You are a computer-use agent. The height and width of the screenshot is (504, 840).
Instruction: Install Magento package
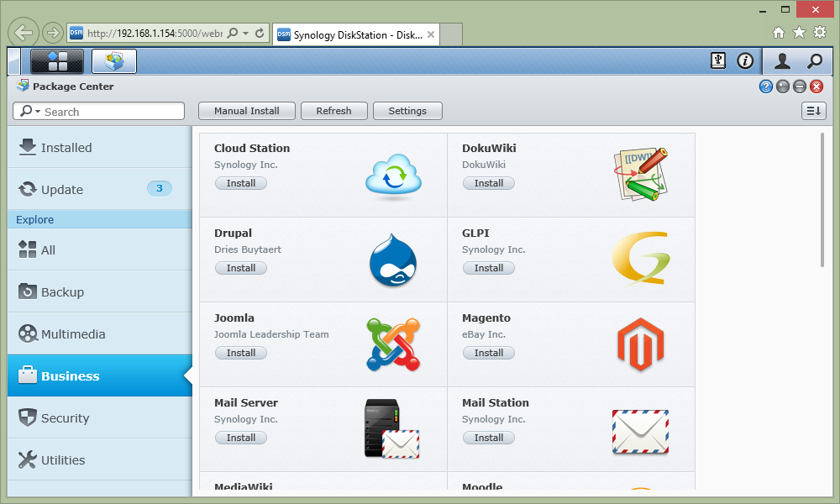[489, 353]
